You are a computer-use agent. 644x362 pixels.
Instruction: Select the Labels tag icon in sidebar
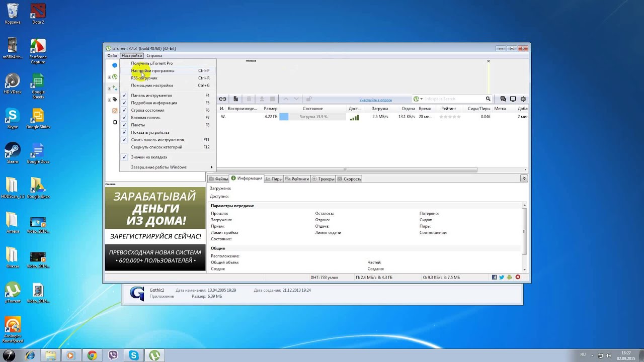[115, 100]
